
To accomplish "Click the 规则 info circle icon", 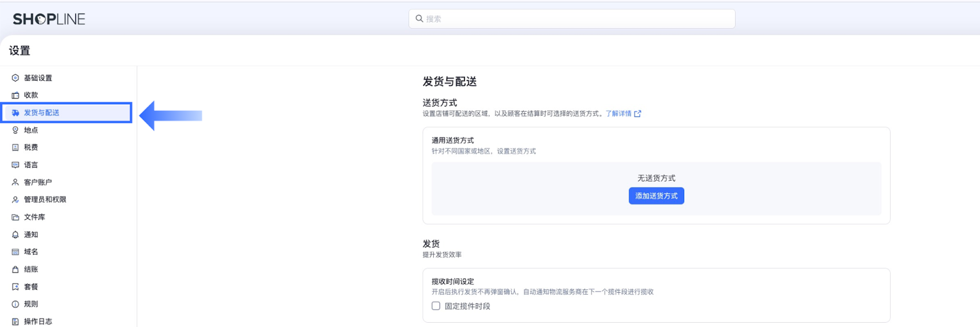I will click(15, 304).
